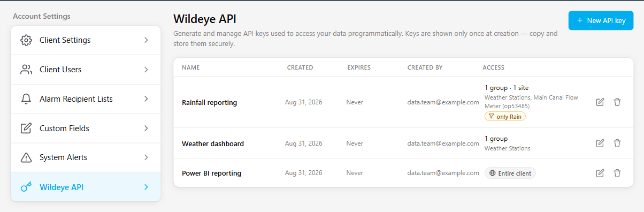This screenshot has width=644, height=212.
Task: Click the globe icon in Entire client badge
Action: (492, 173)
